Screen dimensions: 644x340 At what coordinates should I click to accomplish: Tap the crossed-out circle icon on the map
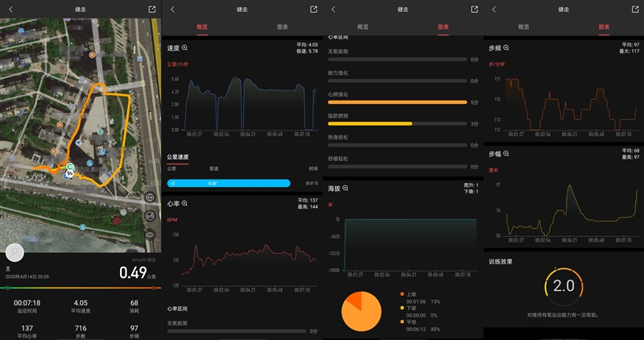click(151, 215)
